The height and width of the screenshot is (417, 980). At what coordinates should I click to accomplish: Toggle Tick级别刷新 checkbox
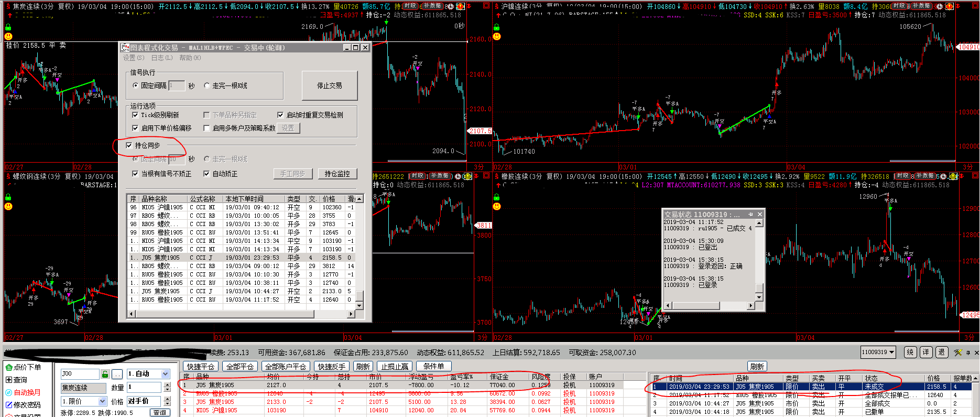135,115
